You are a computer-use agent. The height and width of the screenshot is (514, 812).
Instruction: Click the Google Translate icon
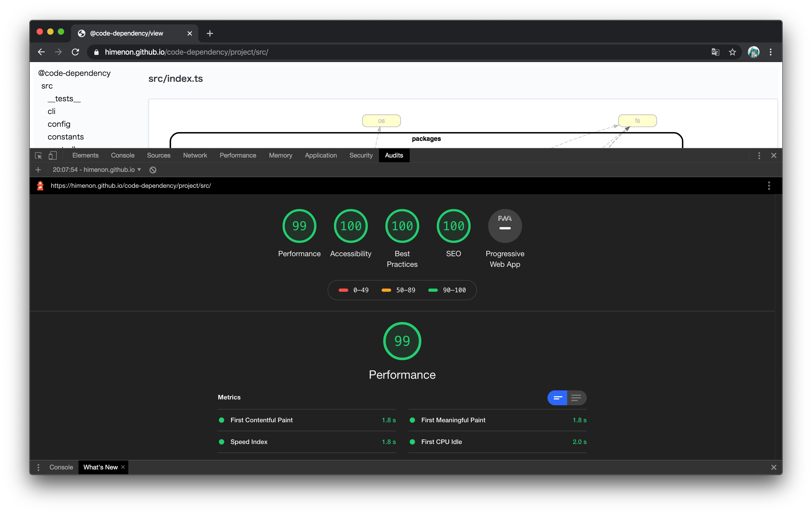(x=715, y=52)
